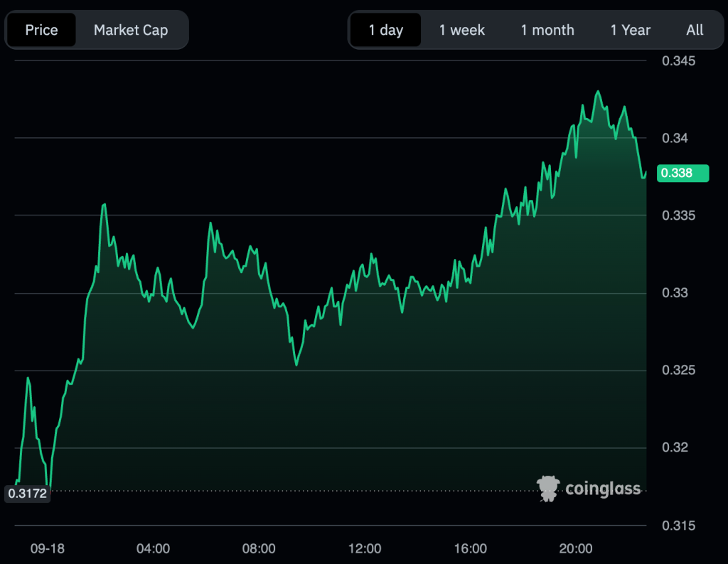The image size is (728, 564).
Task: Switch to the Price view
Action: click(41, 30)
